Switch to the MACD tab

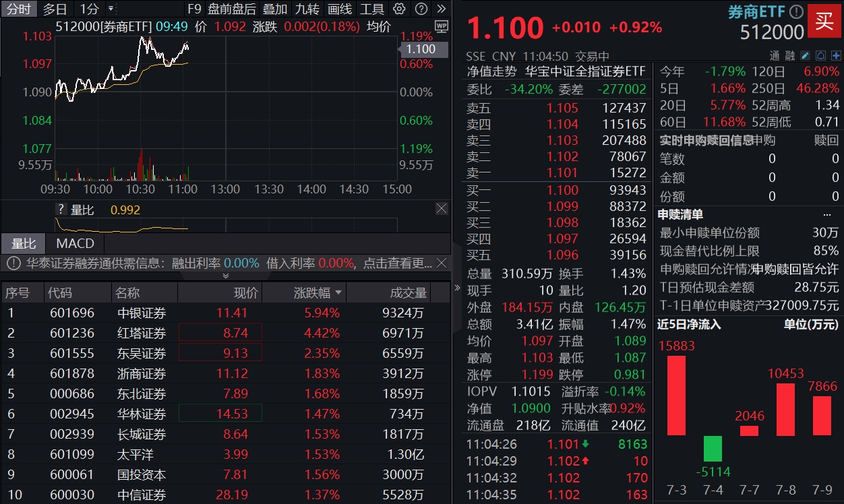(74, 243)
